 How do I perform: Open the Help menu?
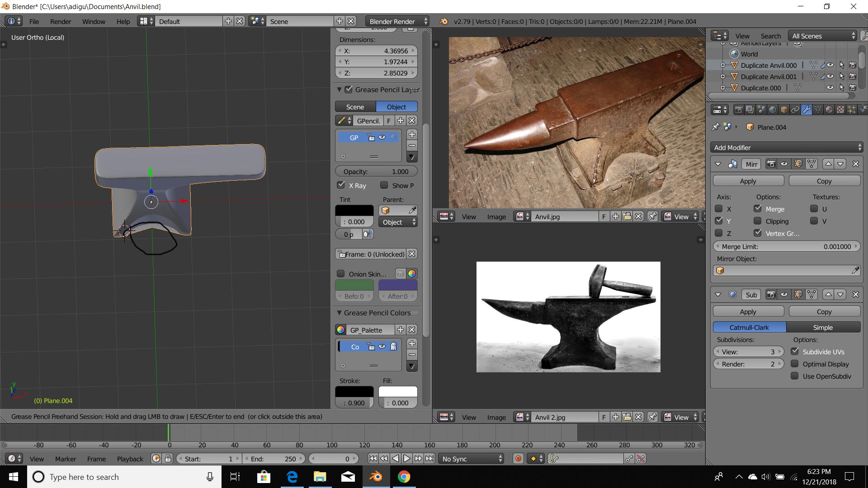click(123, 21)
